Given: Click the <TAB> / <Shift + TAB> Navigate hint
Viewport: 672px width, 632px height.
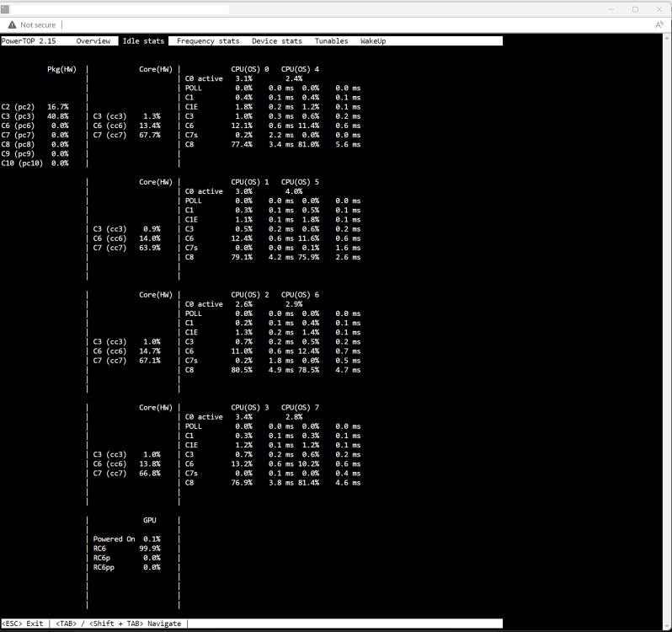Looking at the screenshot, I should 118,624.
